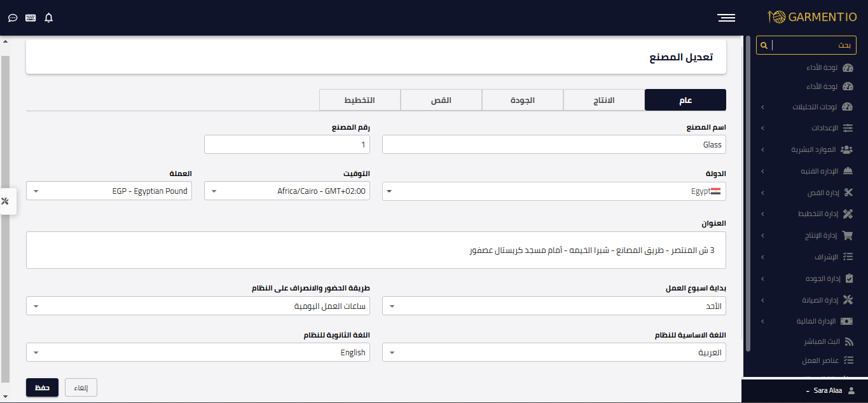Open the primary system language dropdown العربية
The height and width of the screenshot is (403, 868).
(x=554, y=352)
